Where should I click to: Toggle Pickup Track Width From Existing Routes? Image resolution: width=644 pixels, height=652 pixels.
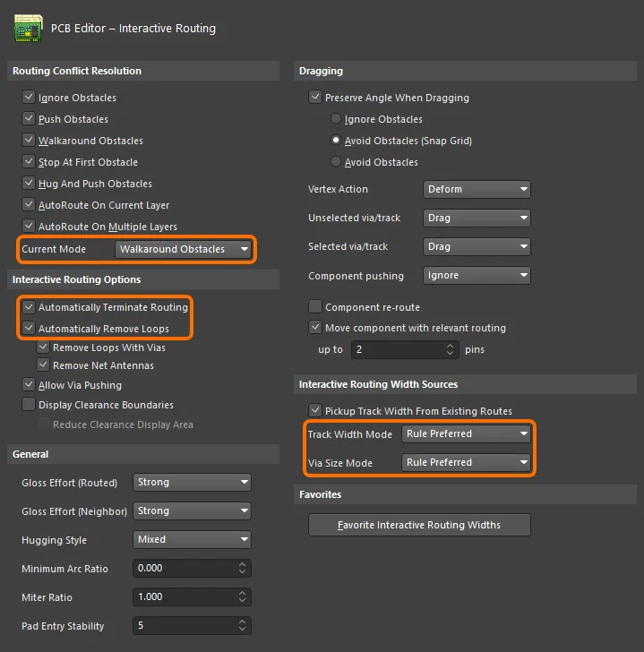[315, 410]
